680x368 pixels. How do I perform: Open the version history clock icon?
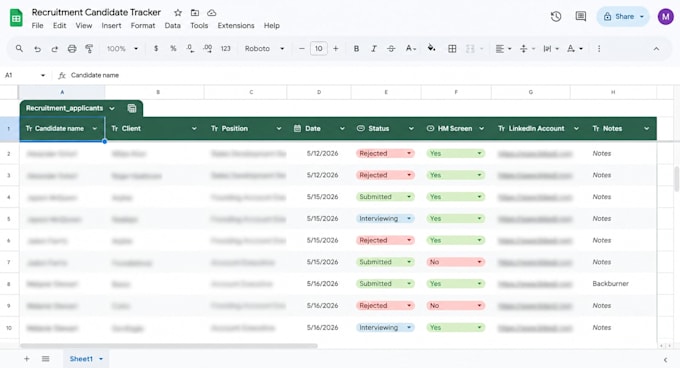click(556, 16)
